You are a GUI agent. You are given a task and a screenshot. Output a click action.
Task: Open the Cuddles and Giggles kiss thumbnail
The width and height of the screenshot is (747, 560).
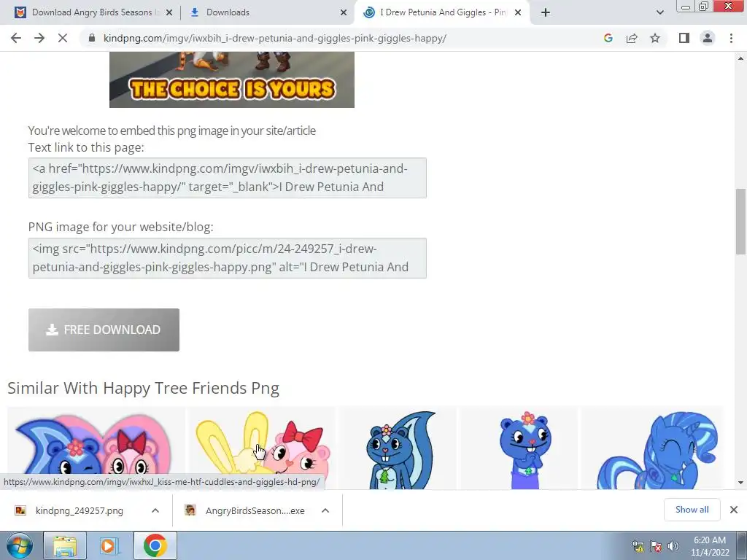pyautogui.click(x=261, y=448)
